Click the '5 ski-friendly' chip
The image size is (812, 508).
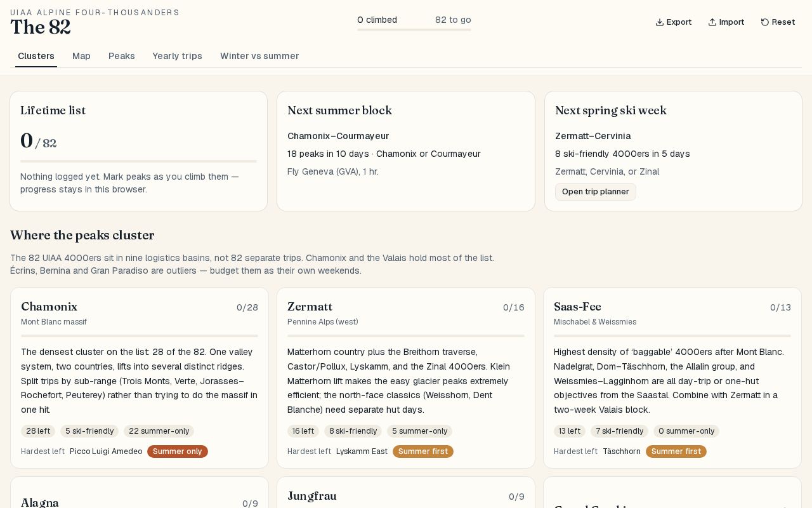[89, 431]
